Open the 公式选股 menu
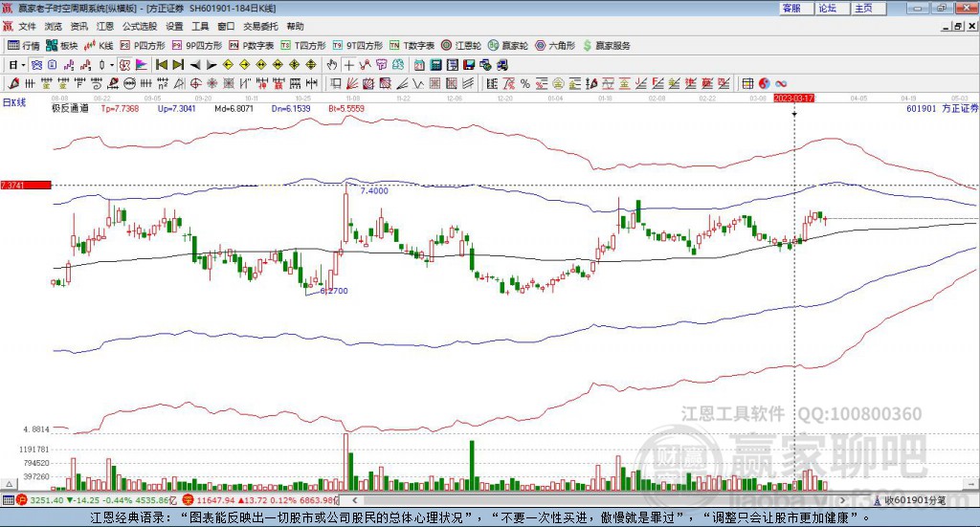This screenshot has height=527, width=980. tap(140, 26)
